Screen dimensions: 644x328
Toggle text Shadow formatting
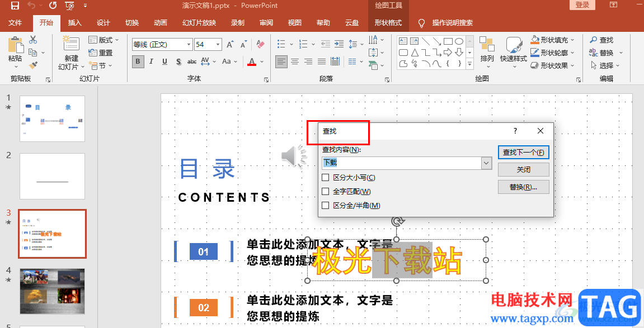[178, 61]
